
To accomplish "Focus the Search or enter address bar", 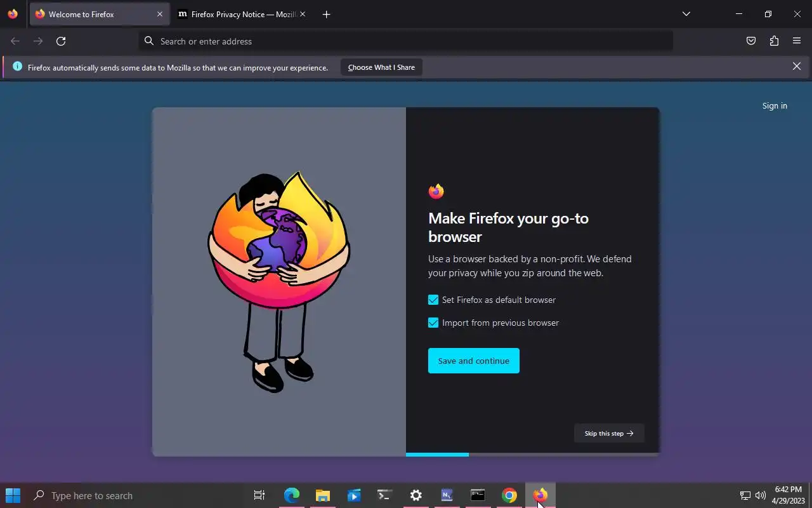I will 406,41.
